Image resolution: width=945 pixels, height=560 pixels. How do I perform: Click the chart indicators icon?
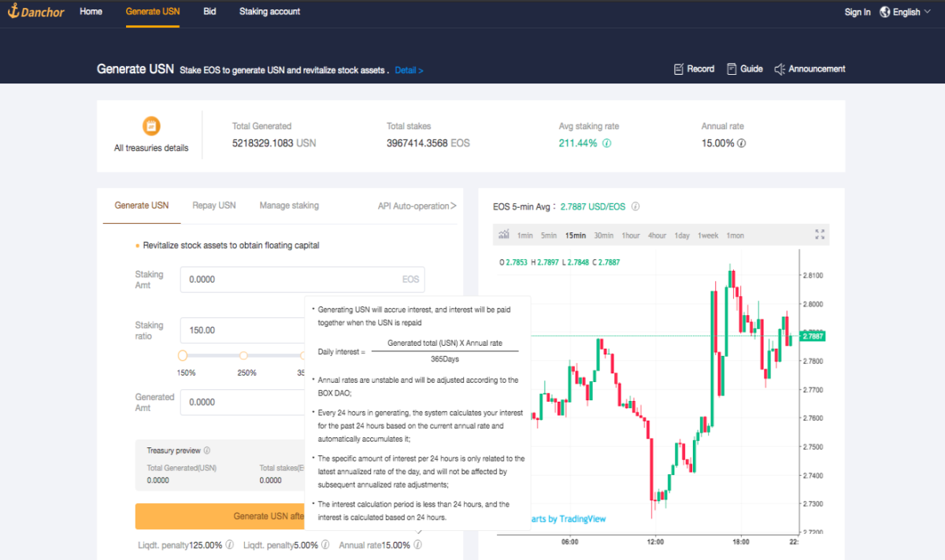tap(503, 235)
